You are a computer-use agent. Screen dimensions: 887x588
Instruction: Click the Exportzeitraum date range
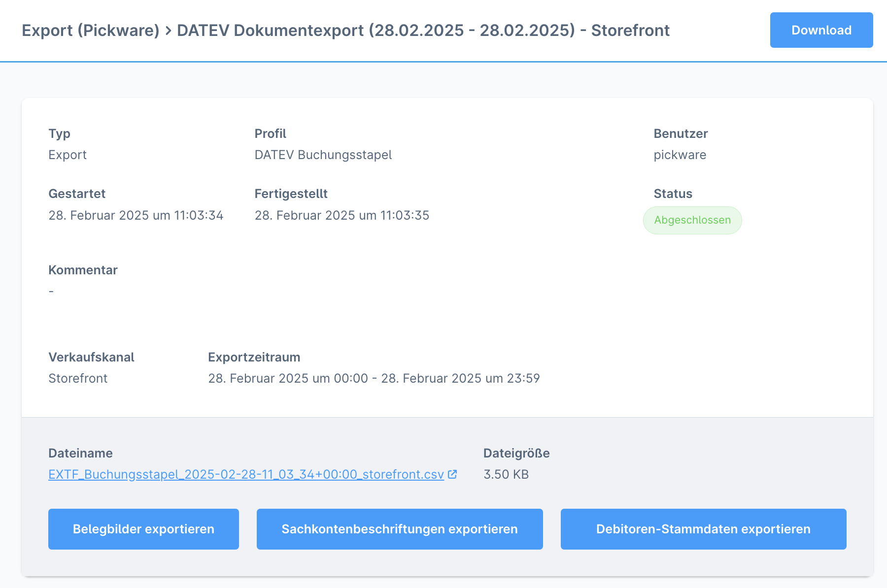coord(374,378)
